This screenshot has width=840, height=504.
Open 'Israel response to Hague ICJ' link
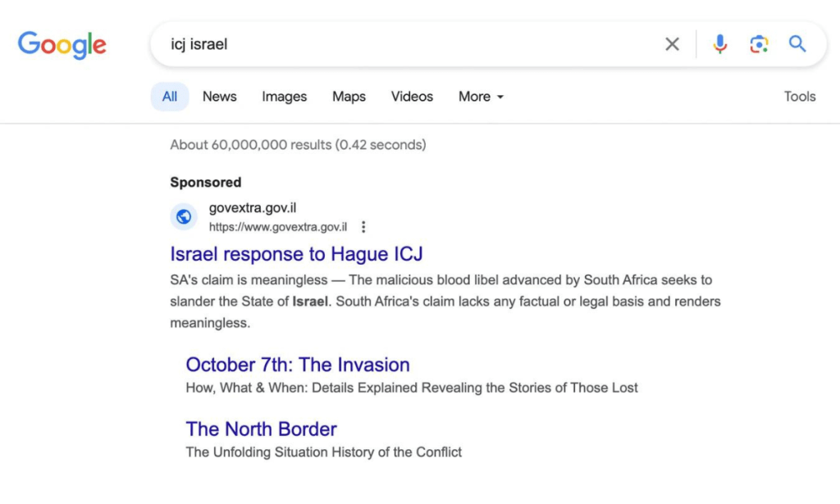pyautogui.click(x=296, y=253)
